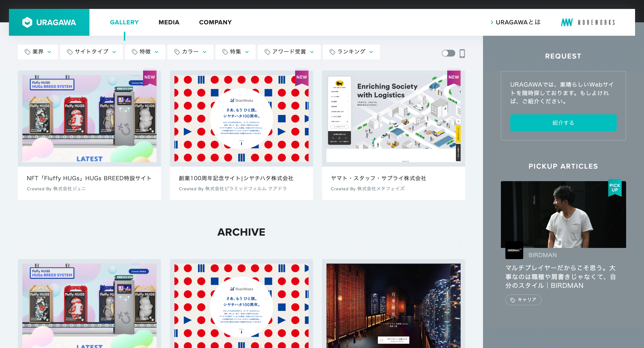The height and width of the screenshot is (348, 644).
Task: Open the URAGAWAとは link
Action: click(515, 23)
